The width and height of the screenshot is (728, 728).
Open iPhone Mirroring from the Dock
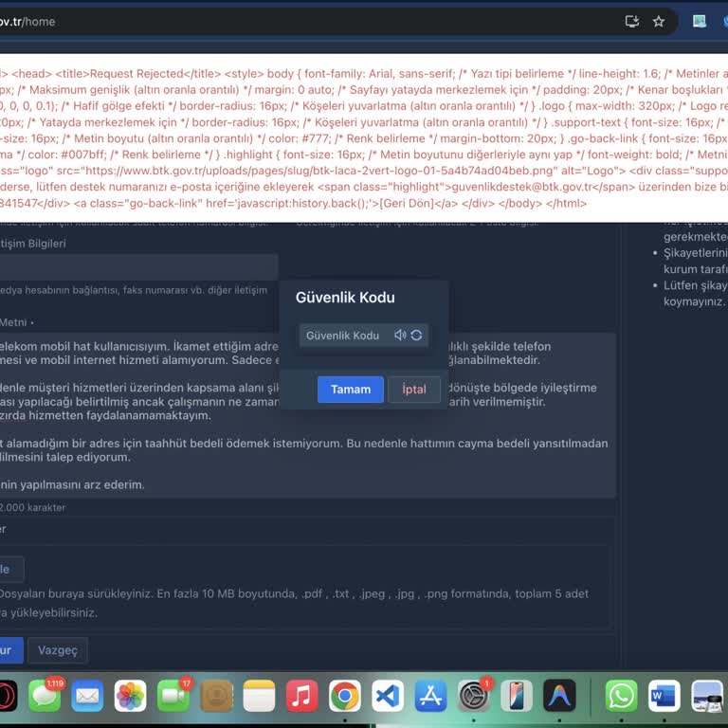point(517,696)
